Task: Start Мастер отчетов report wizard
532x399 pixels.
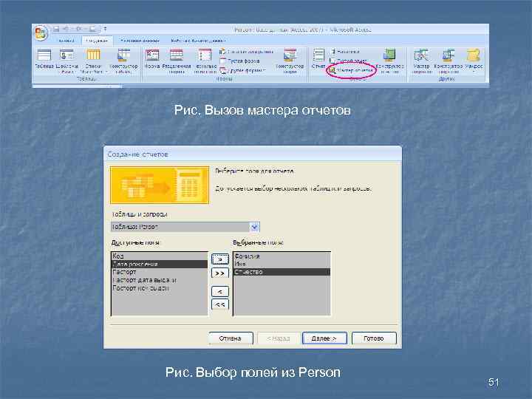Action: tap(352, 71)
